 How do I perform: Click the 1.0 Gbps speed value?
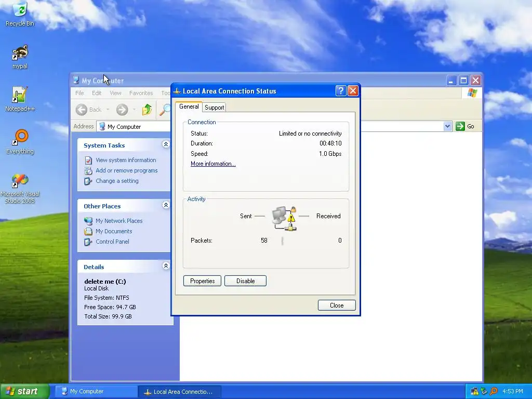330,154
